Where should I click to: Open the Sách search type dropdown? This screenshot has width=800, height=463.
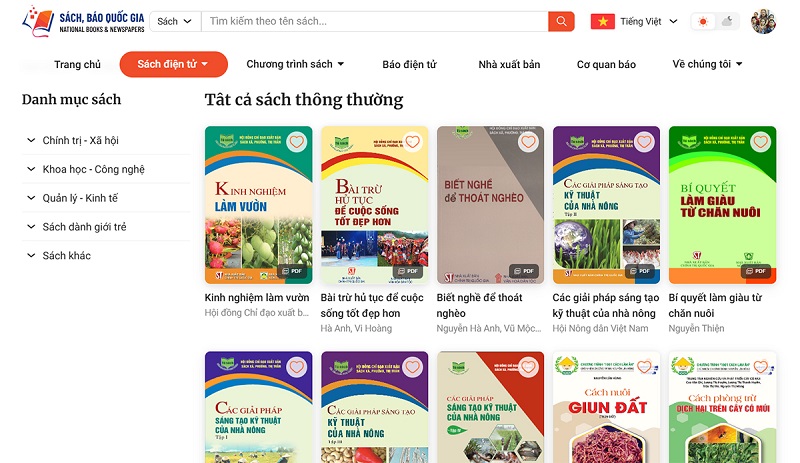click(175, 21)
